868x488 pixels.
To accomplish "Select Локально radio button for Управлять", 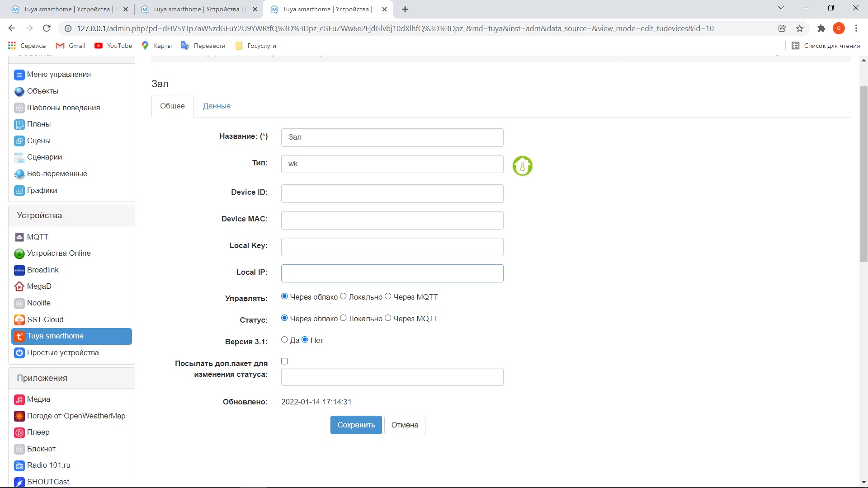I will [x=344, y=297].
